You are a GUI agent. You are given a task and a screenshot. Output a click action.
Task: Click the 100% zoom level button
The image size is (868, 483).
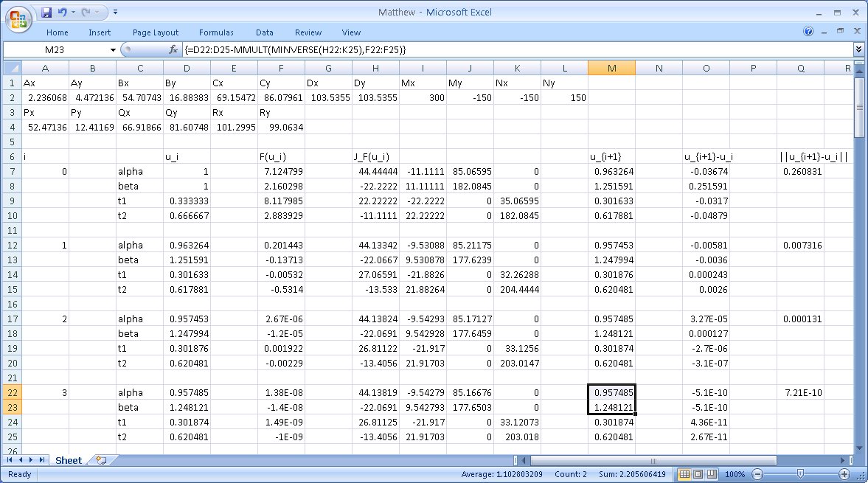pyautogui.click(x=735, y=474)
